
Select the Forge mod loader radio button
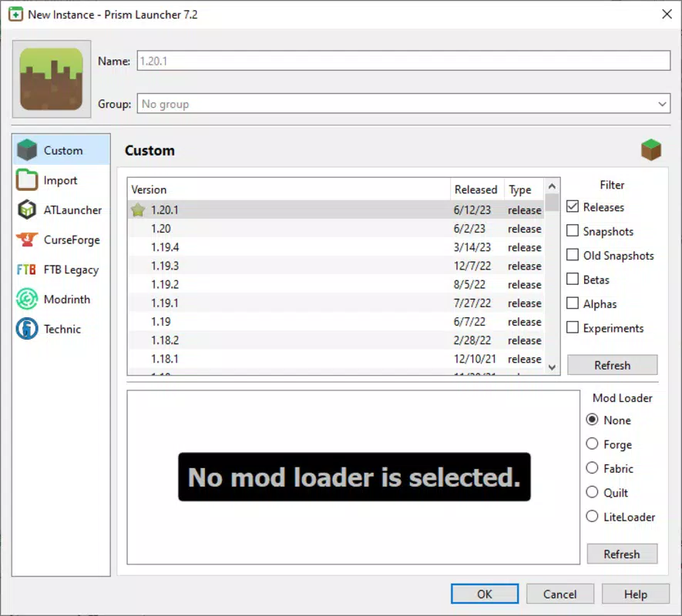tap(592, 444)
